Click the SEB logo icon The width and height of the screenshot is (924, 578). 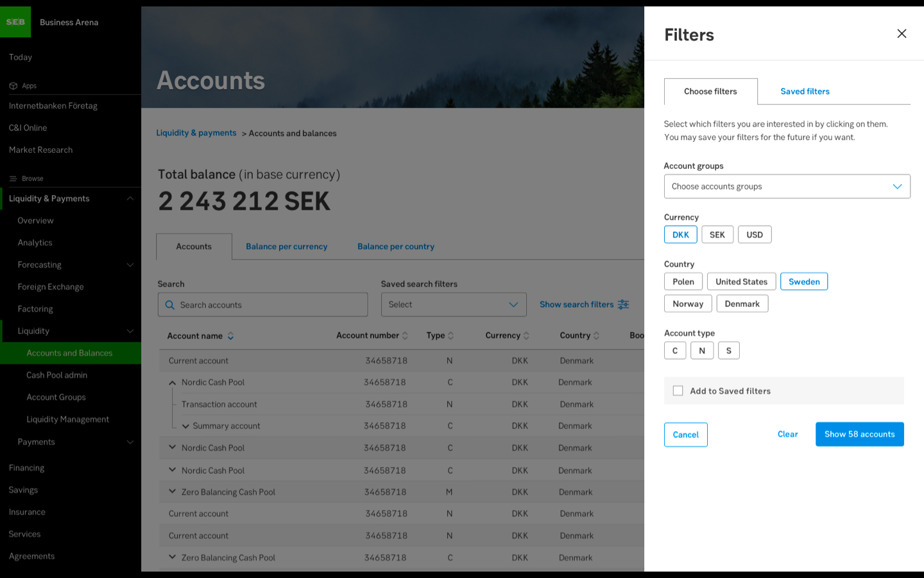coord(15,22)
